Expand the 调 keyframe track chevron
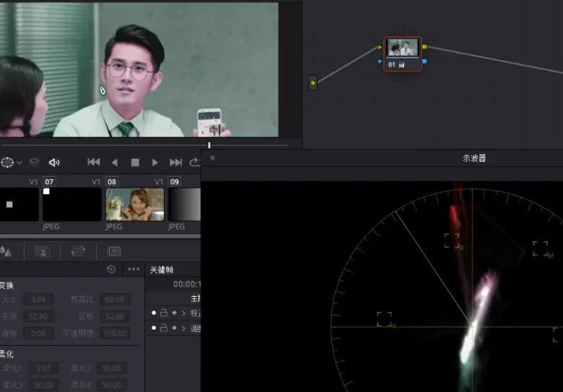Screen dimensions: 563x392 184,328
